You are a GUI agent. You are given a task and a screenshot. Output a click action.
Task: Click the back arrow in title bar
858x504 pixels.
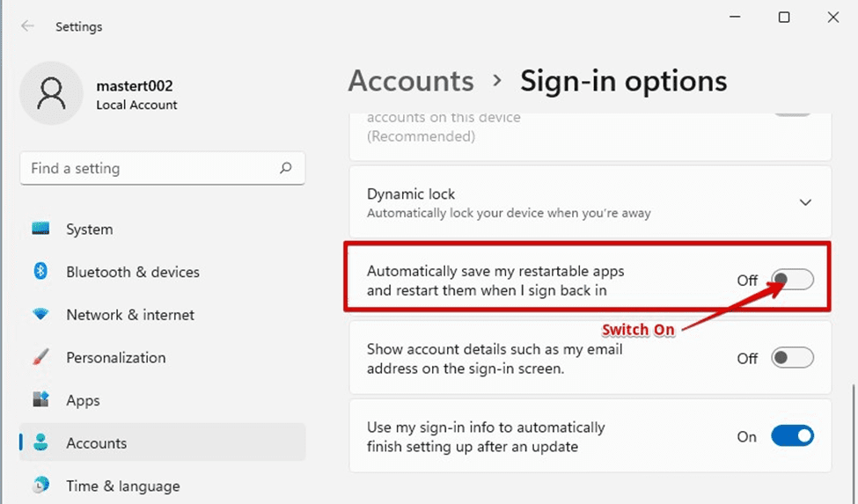(28, 26)
